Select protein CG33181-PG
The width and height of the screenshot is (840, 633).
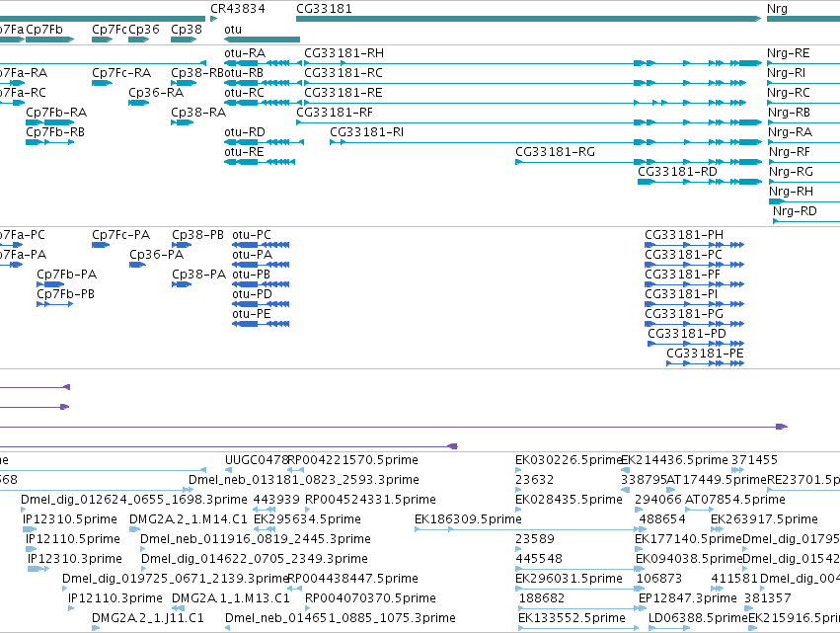(694, 324)
